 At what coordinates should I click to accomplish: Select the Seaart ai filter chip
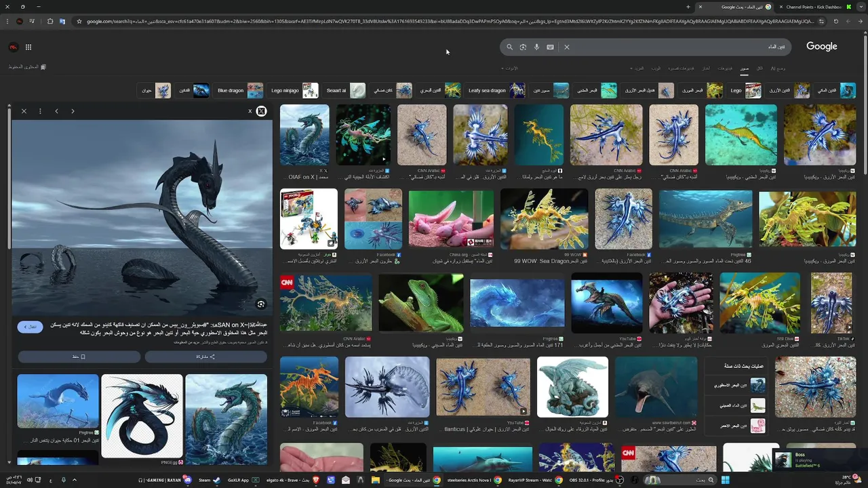point(346,91)
